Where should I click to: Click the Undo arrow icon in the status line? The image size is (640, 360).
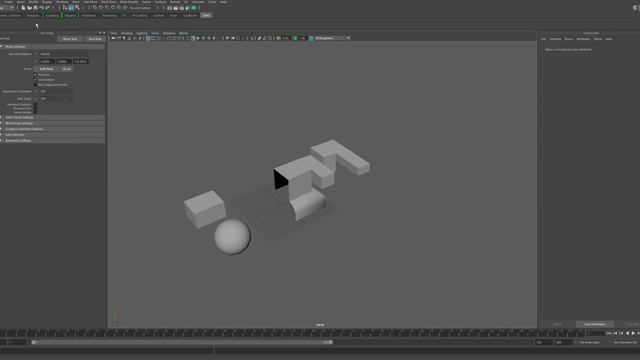(x=42, y=8)
